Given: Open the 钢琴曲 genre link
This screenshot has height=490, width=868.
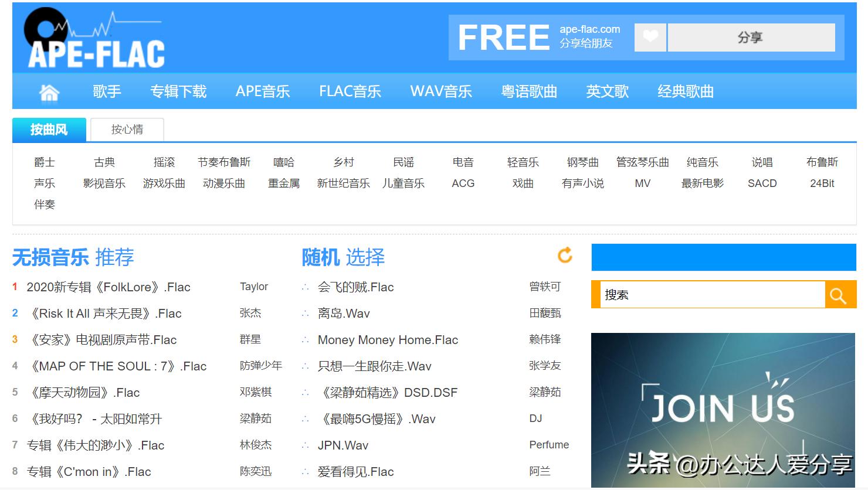Looking at the screenshot, I should click(582, 162).
